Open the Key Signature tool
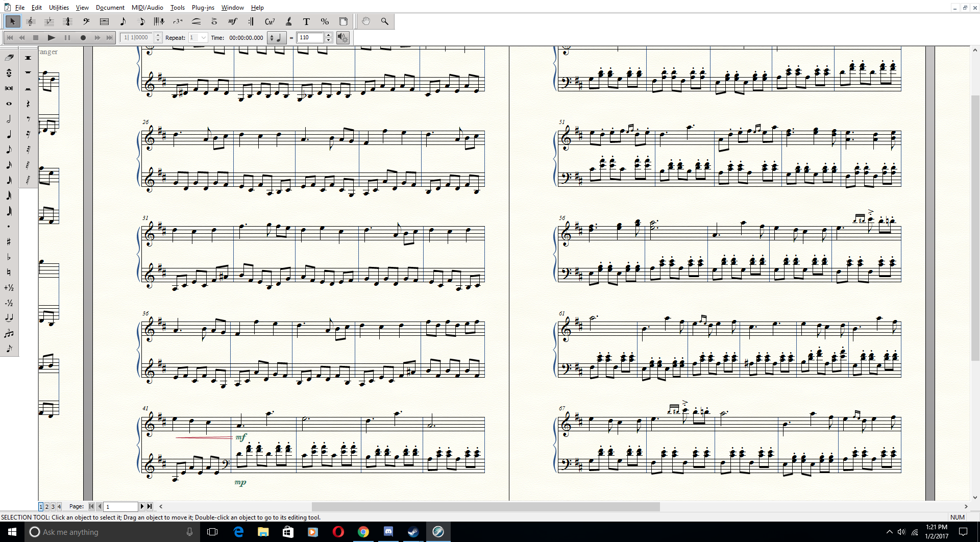The height and width of the screenshot is (542, 980). click(x=49, y=21)
